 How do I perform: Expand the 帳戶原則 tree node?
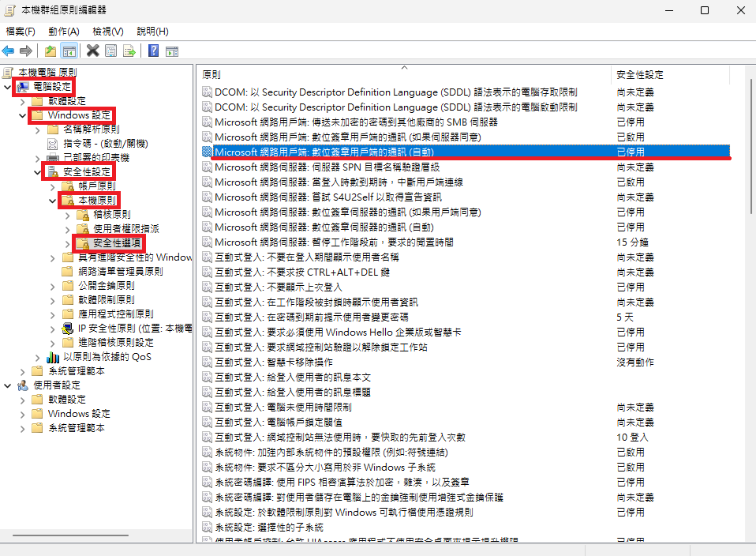pos(51,186)
